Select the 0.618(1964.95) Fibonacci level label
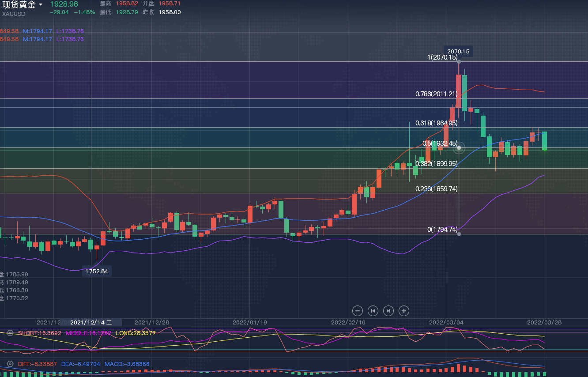588x377 pixels. coord(436,123)
